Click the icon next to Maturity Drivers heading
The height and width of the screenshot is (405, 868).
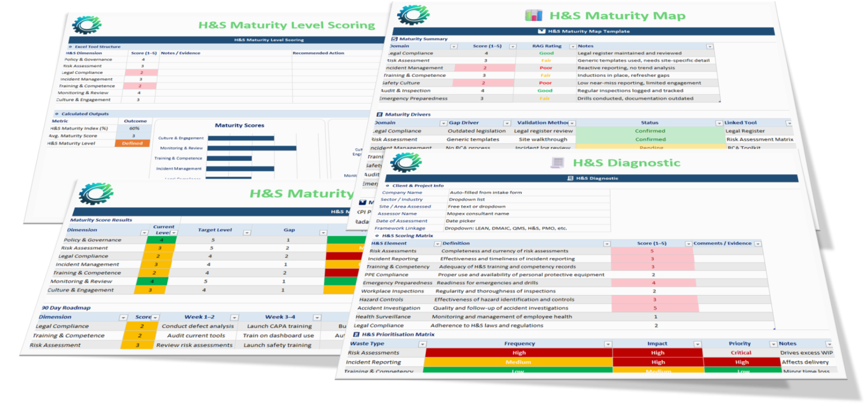coord(379,114)
